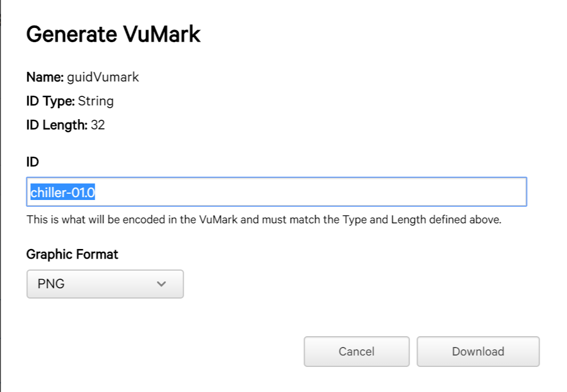567x392 pixels.
Task: Click the bold "ID Length:" label
Action: coord(57,125)
